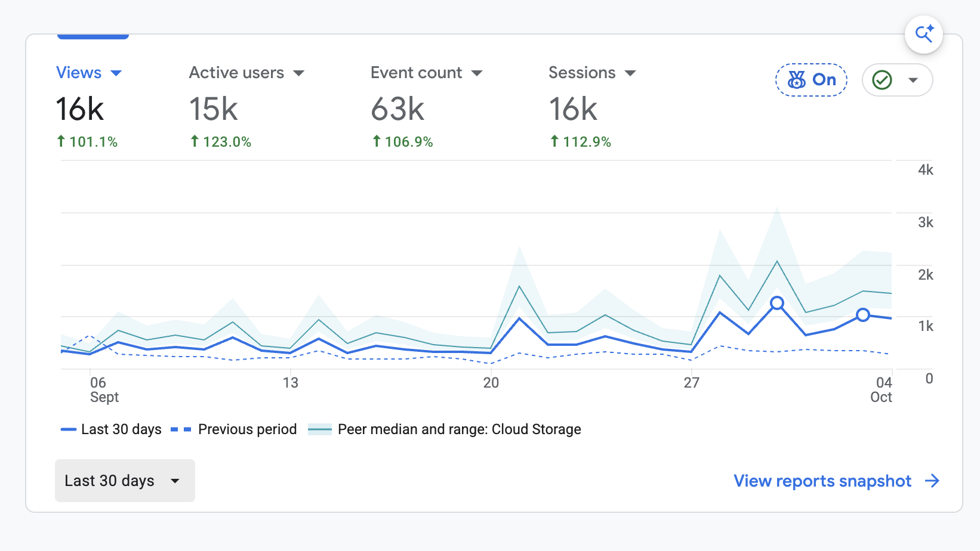Expand the Last 30 days date range button

(125, 481)
